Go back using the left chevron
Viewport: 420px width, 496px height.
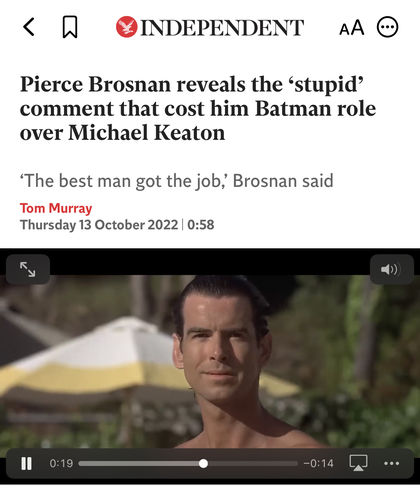[x=29, y=27]
